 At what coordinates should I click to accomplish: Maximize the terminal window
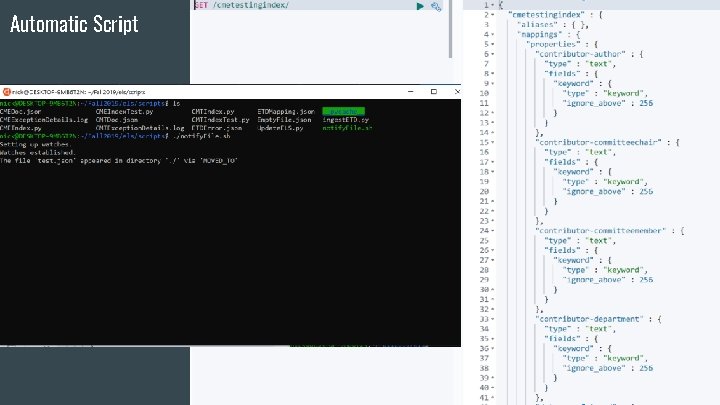(433, 91)
